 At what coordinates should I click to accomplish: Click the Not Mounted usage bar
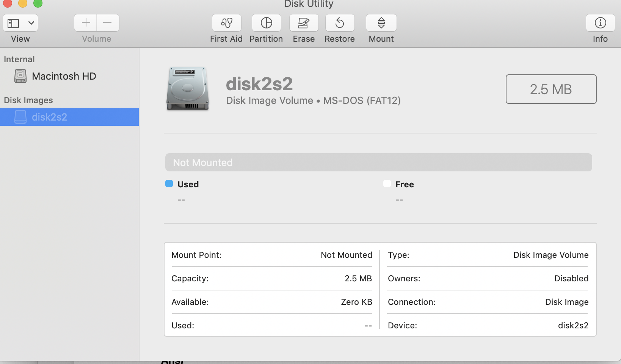click(378, 162)
